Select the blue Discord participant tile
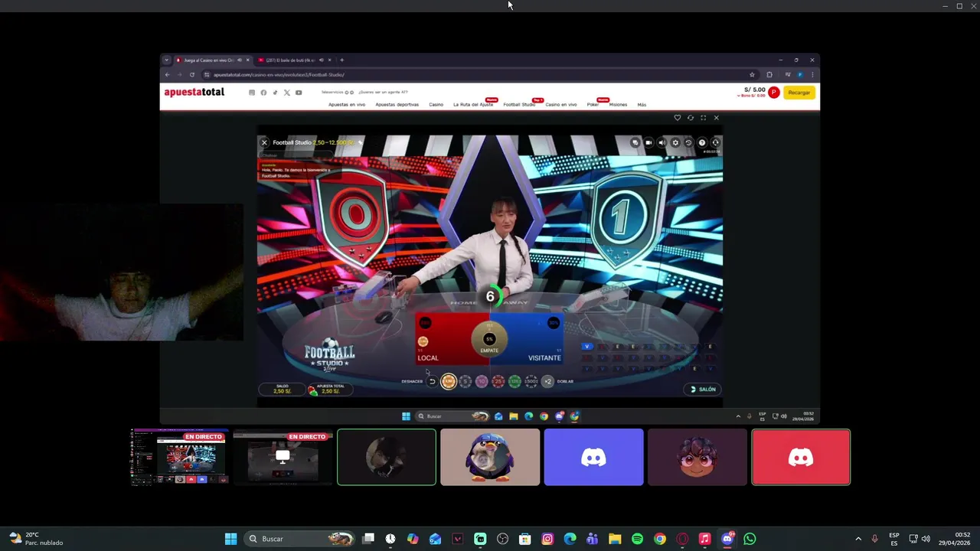The image size is (980, 551). [x=593, y=457]
